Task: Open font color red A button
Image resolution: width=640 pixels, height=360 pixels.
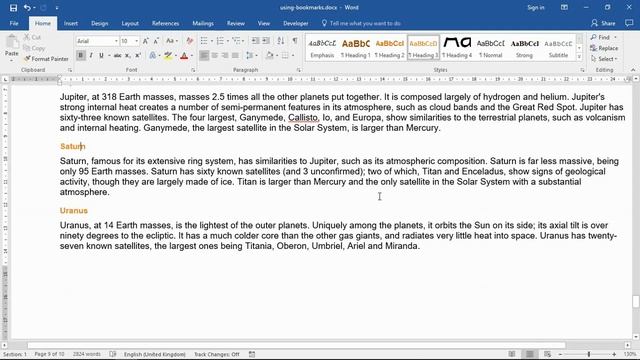Action: pos(184,56)
